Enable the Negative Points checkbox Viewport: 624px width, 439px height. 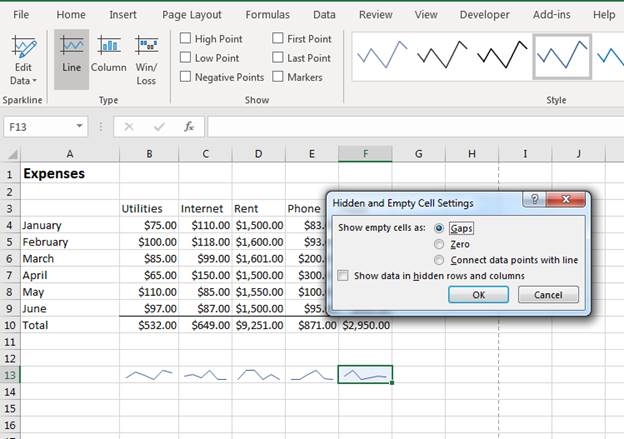click(x=185, y=76)
